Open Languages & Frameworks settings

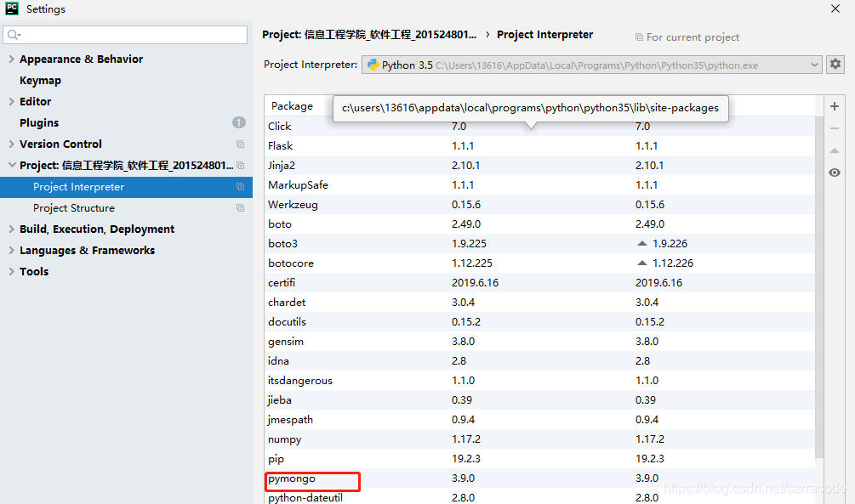(88, 250)
